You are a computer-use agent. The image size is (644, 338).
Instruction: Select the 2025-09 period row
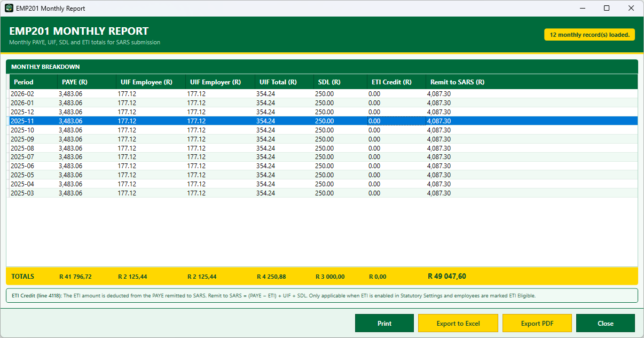point(324,139)
